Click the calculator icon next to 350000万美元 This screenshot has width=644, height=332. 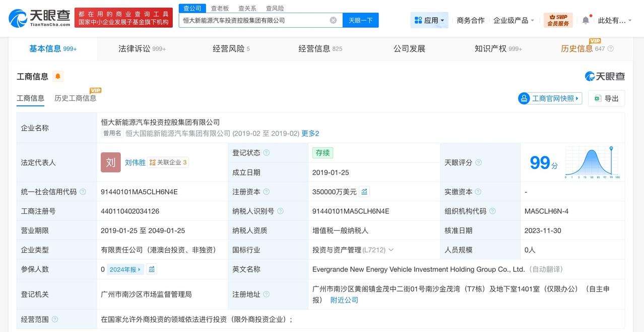[x=364, y=191]
